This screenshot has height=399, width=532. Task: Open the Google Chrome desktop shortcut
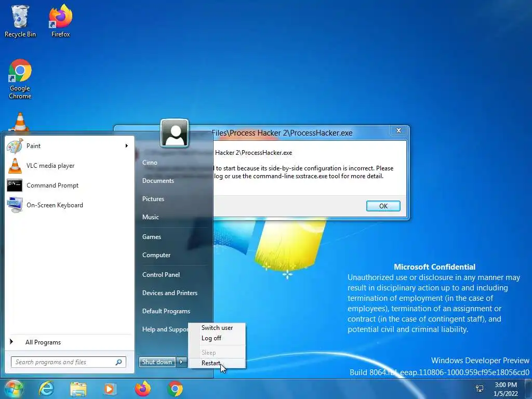tap(20, 79)
